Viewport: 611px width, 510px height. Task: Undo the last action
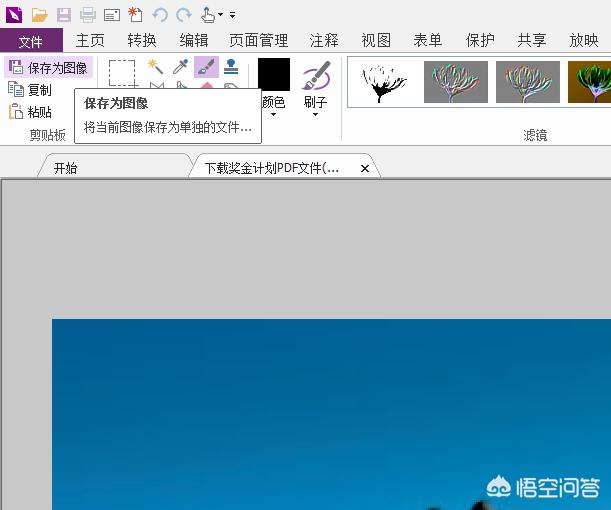pyautogui.click(x=160, y=15)
